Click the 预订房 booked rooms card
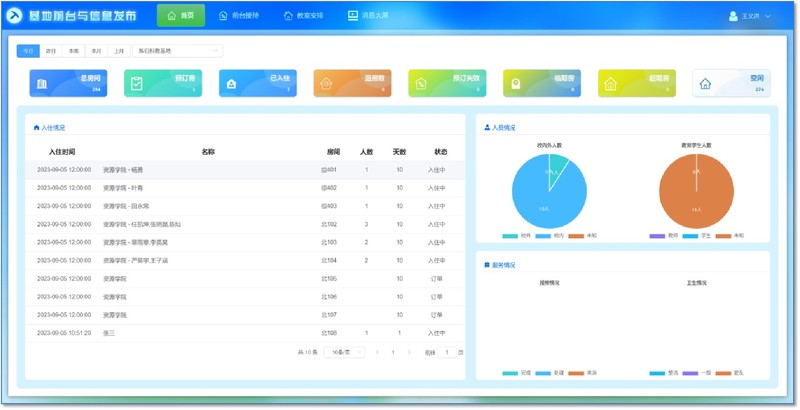Viewport: 800px width, 410px height. [x=163, y=83]
